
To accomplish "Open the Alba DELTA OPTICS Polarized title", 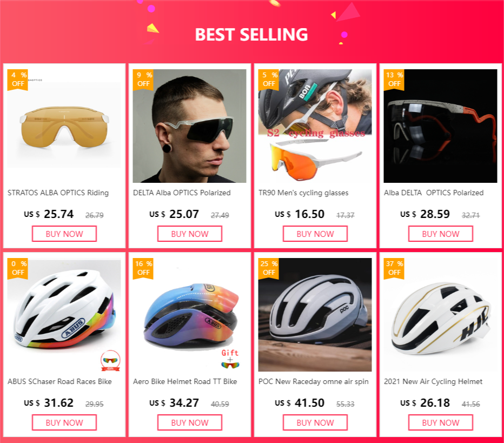I will click(x=434, y=193).
